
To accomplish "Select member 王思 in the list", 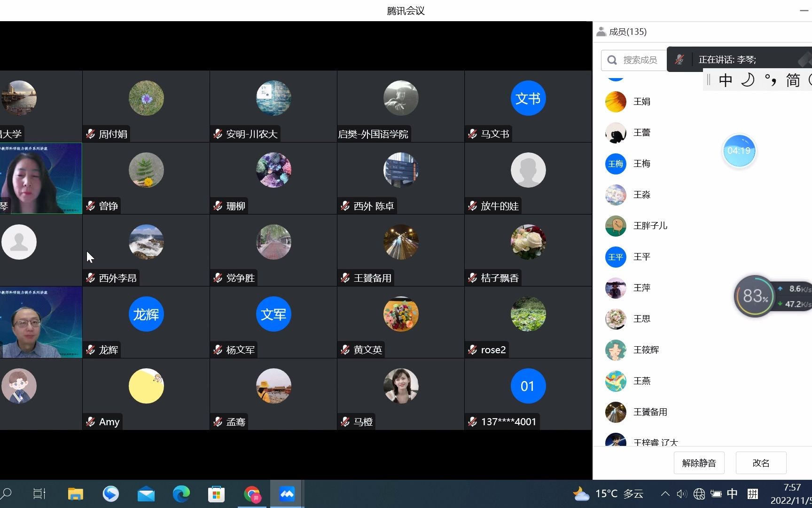I will pos(702,319).
